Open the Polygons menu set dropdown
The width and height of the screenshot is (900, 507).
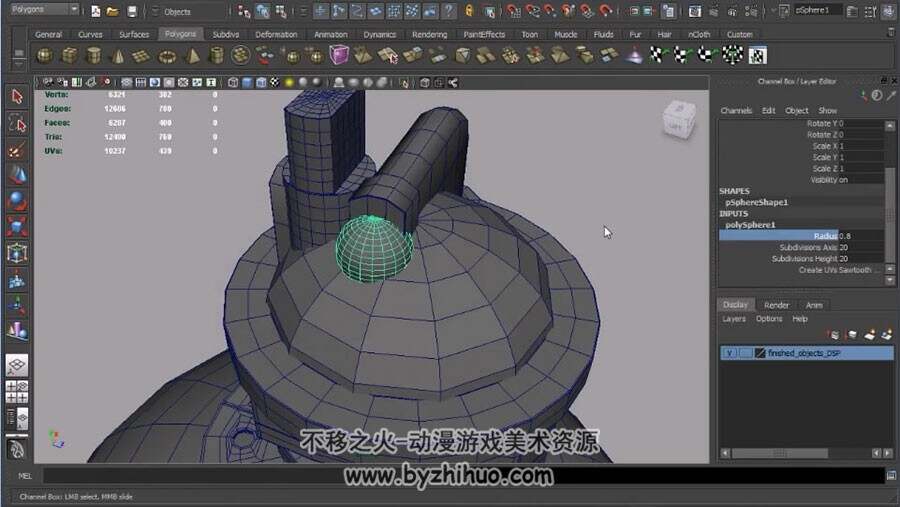(x=44, y=10)
